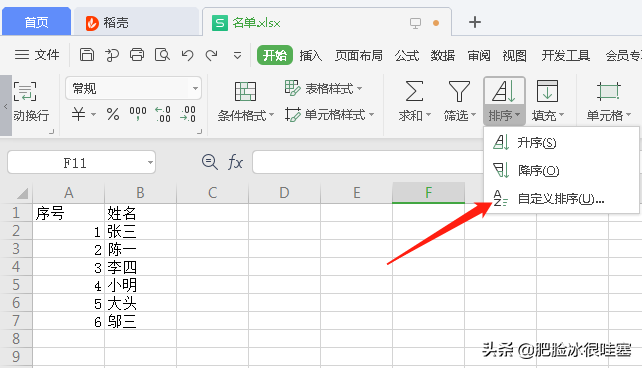
Task: Select row 1 header
Action: [x=16, y=213]
